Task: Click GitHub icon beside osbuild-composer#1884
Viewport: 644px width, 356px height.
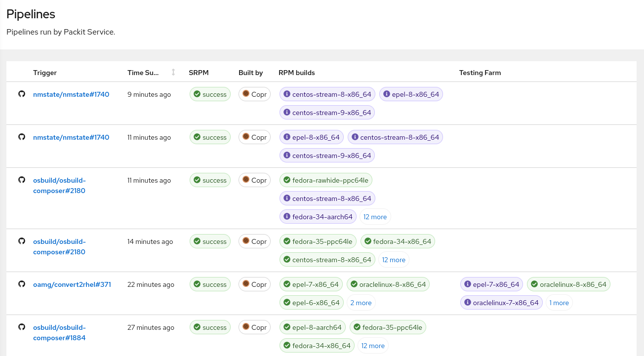Action: (22, 327)
